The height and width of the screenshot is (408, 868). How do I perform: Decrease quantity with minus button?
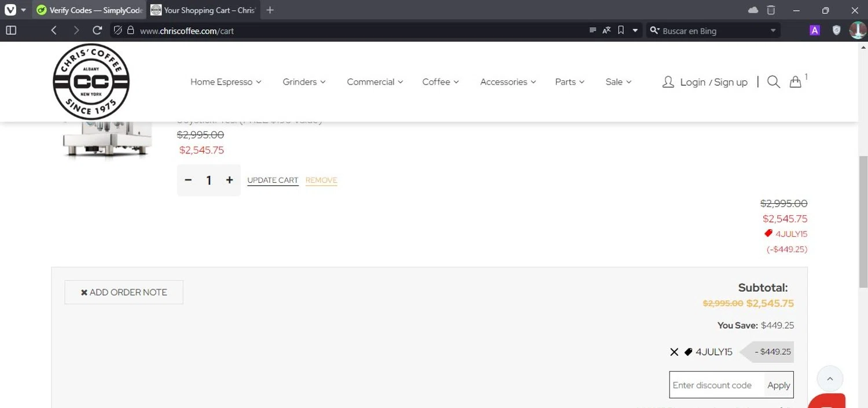pyautogui.click(x=188, y=180)
